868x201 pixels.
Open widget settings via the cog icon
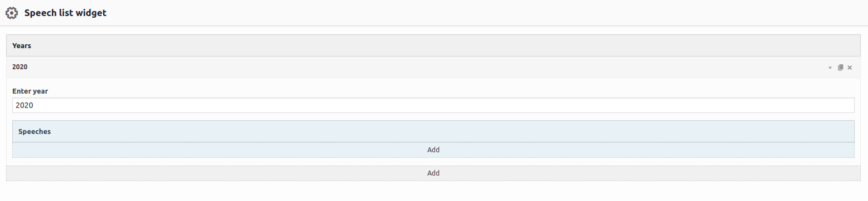click(x=11, y=13)
